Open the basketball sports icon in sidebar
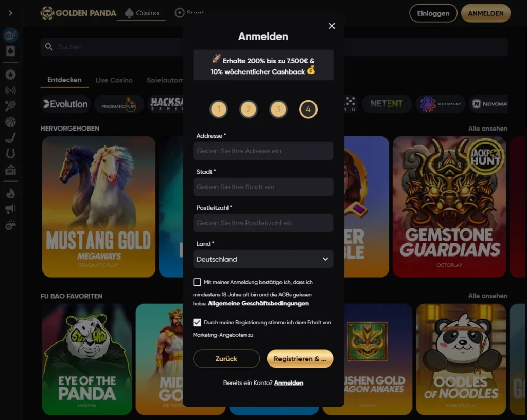527x420 pixels. coord(10,122)
